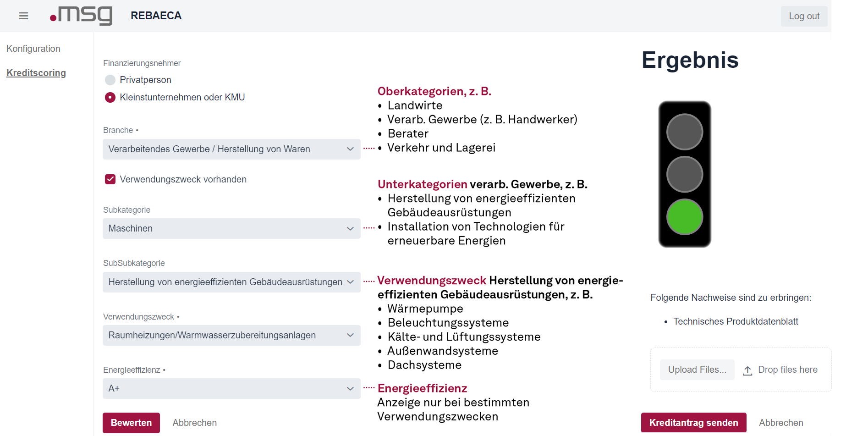Click the Upload Files button
Viewport: 868px width, 436px height.
pos(697,370)
